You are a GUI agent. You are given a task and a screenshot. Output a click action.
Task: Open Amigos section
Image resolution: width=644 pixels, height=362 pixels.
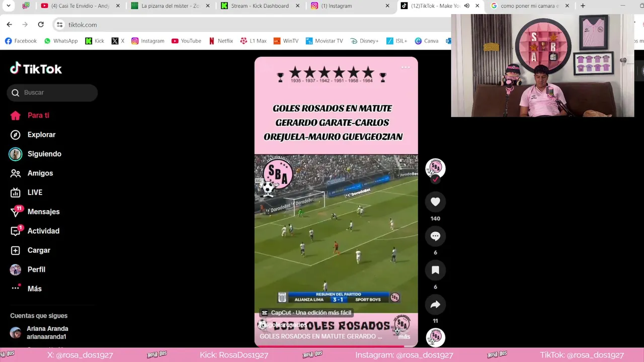(31, 173)
